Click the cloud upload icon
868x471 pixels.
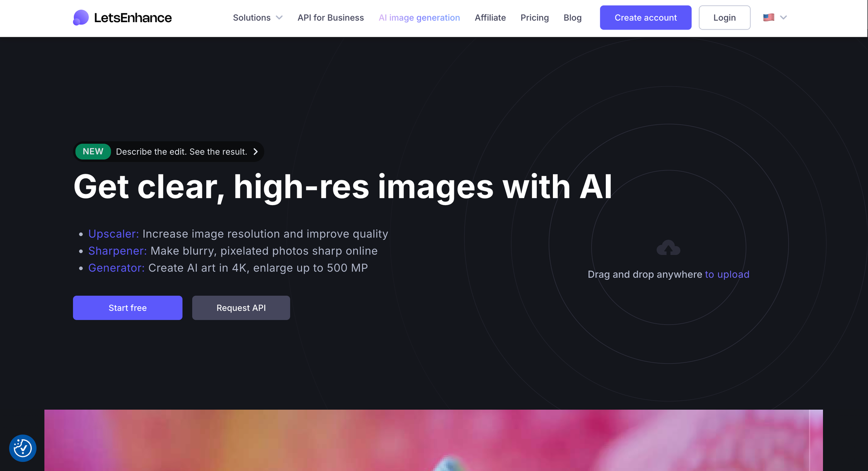(668, 248)
